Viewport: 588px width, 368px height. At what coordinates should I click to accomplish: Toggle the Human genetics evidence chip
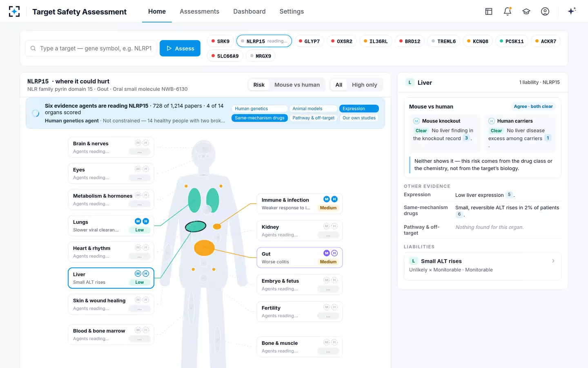point(260,109)
